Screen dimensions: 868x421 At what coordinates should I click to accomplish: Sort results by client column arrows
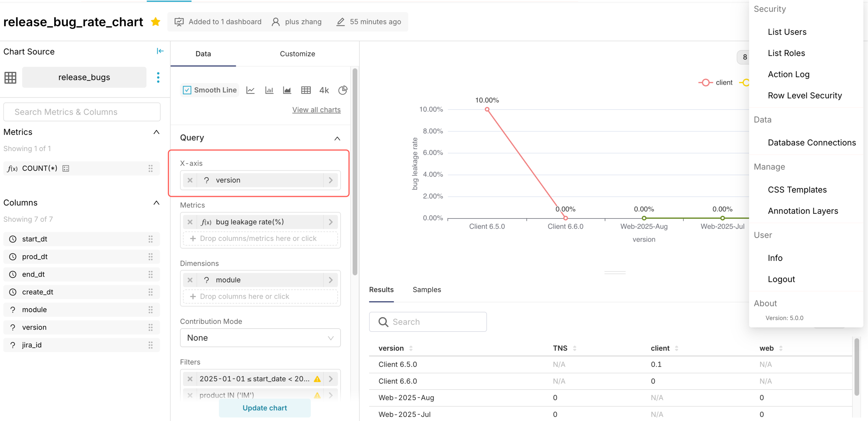(x=676, y=348)
